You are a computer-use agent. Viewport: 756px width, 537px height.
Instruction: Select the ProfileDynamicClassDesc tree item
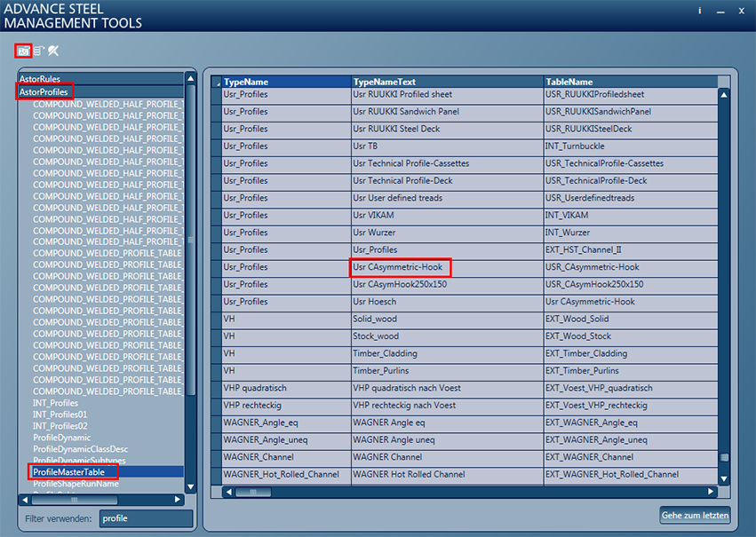pyautogui.click(x=81, y=449)
